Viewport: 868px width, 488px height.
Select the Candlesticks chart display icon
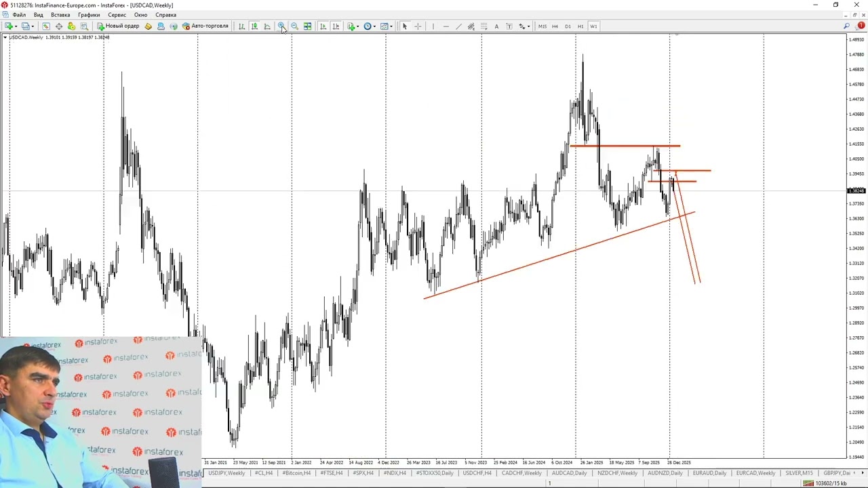(x=254, y=26)
